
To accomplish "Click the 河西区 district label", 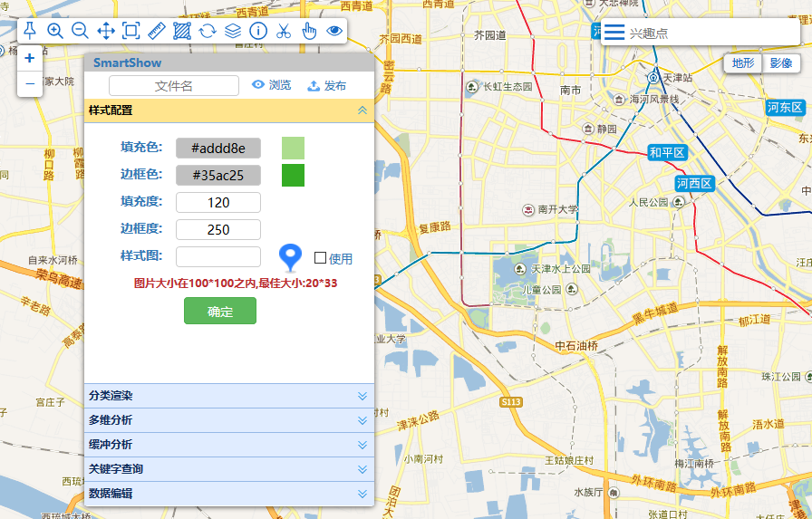I will [694, 183].
